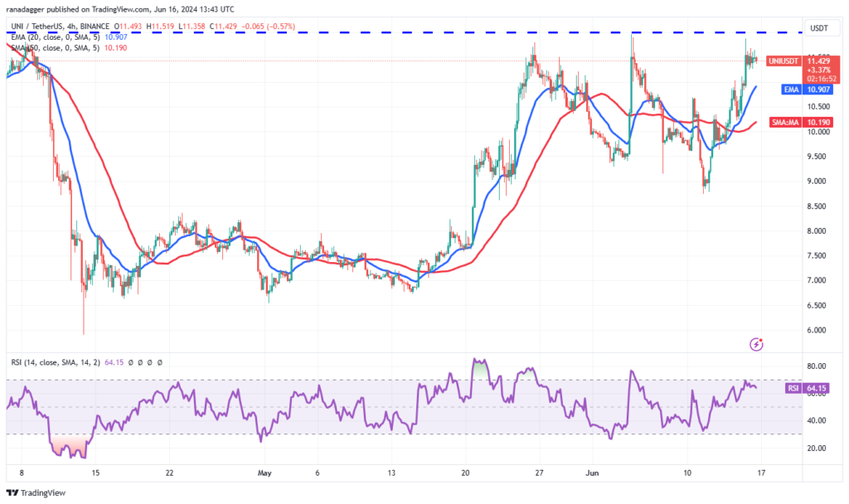Click the blue EMA 10.907 price label
Viewport: 849px width, 504px height.
pos(808,90)
